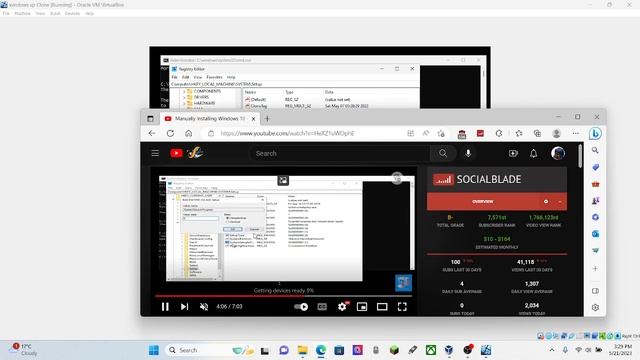Seek on the red video progress bar
This screenshot has height=360, width=640.
283,296
